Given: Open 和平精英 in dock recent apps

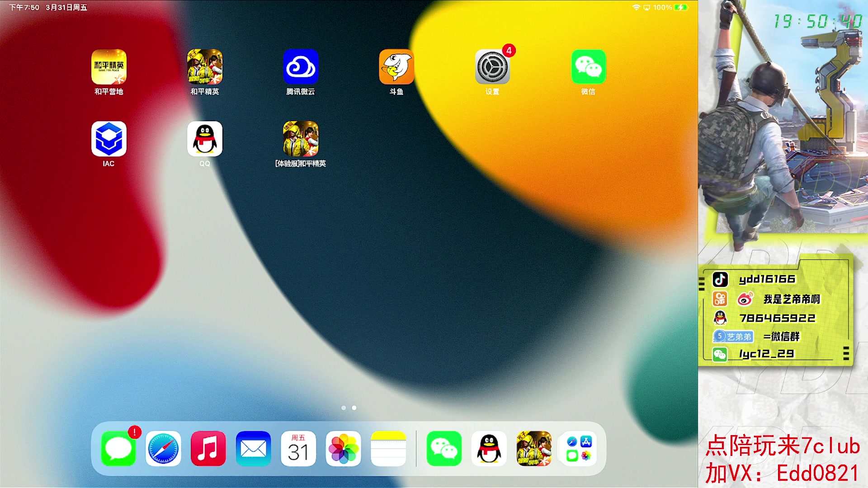Looking at the screenshot, I should coord(534,449).
